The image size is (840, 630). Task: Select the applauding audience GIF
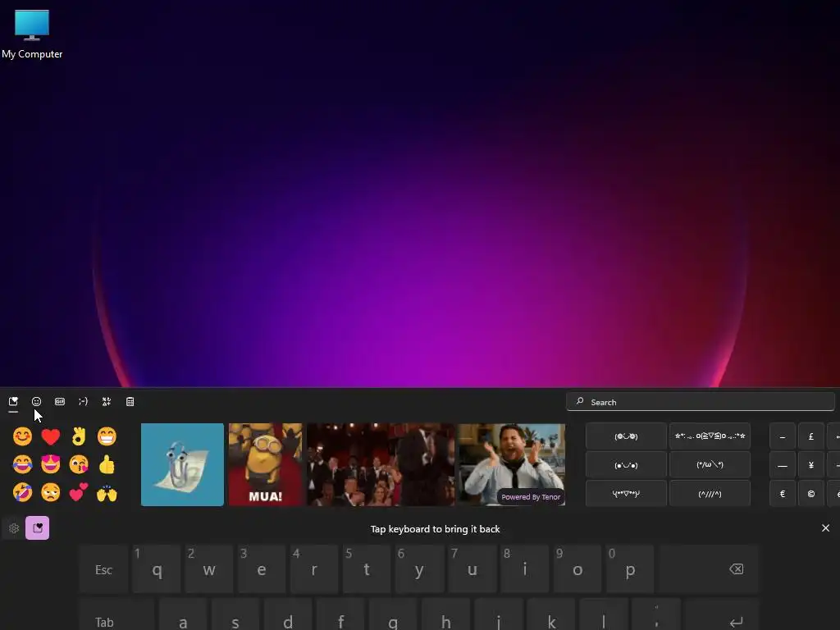tap(381, 464)
